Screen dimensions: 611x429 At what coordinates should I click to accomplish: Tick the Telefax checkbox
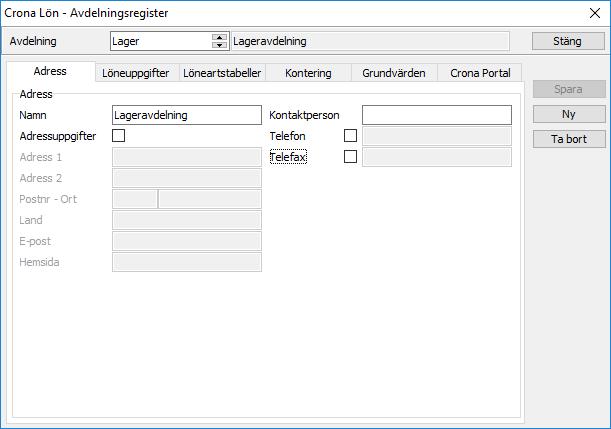point(350,157)
